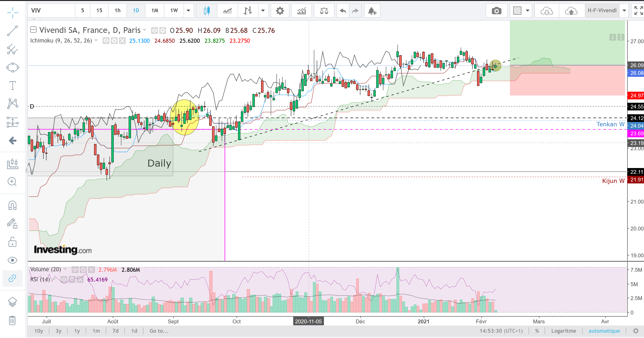644x338 pixels.
Task: Select the 1h timeframe
Action: tap(118, 11)
